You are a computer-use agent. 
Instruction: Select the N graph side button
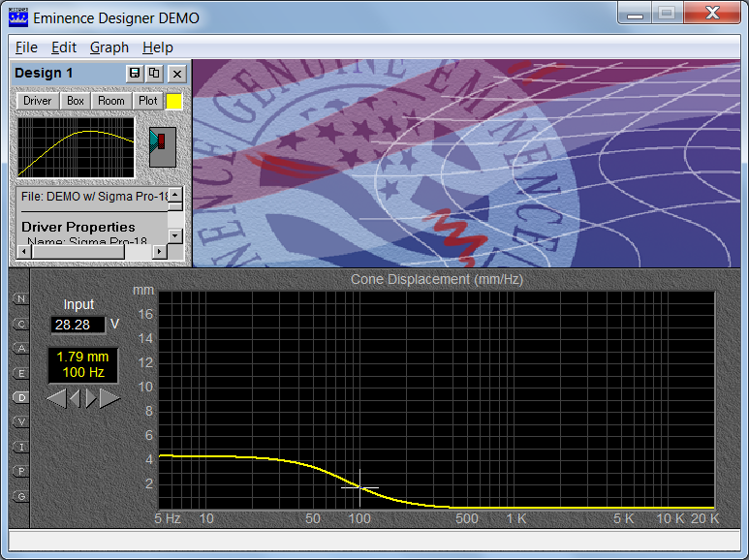[21, 298]
